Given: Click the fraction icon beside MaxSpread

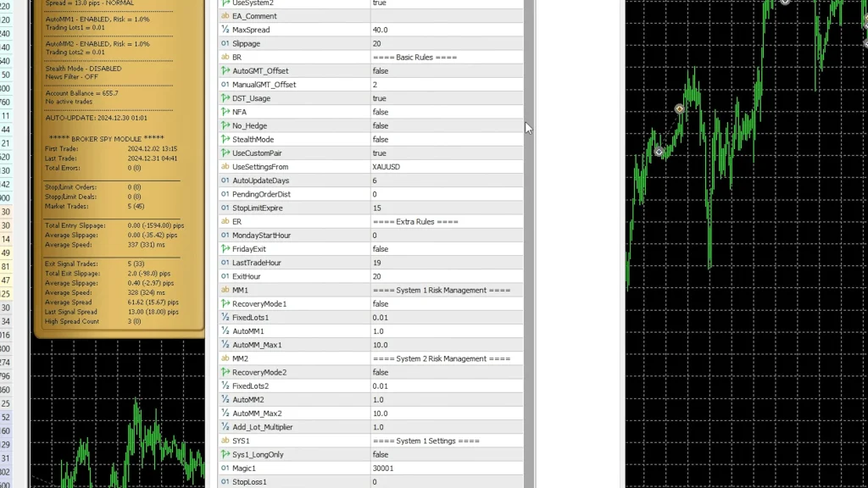Looking at the screenshot, I should [225, 30].
